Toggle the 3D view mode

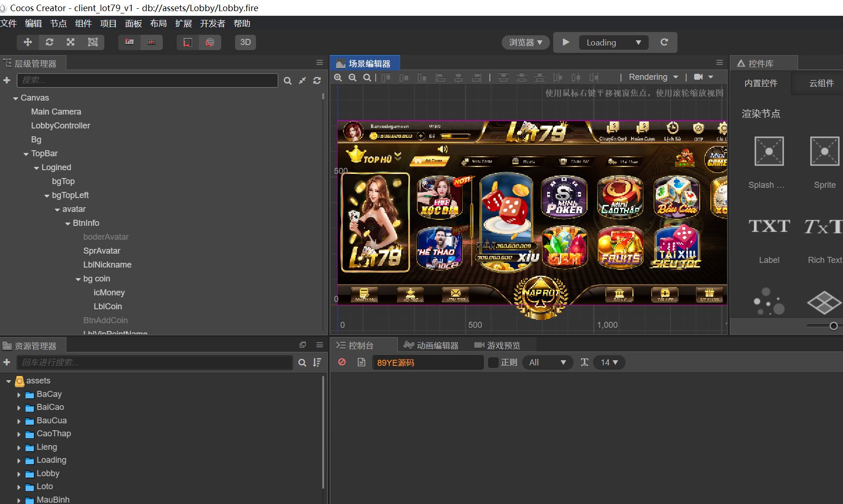(245, 42)
